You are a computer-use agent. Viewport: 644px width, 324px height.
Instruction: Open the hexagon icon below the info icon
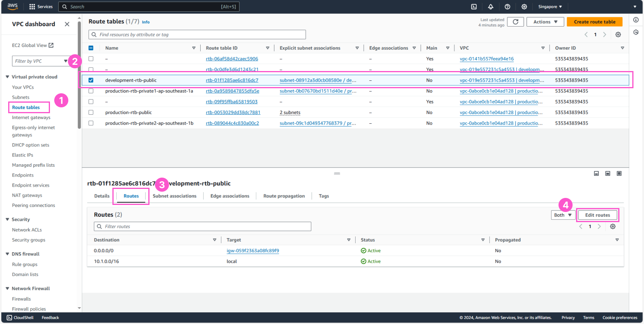636,32
